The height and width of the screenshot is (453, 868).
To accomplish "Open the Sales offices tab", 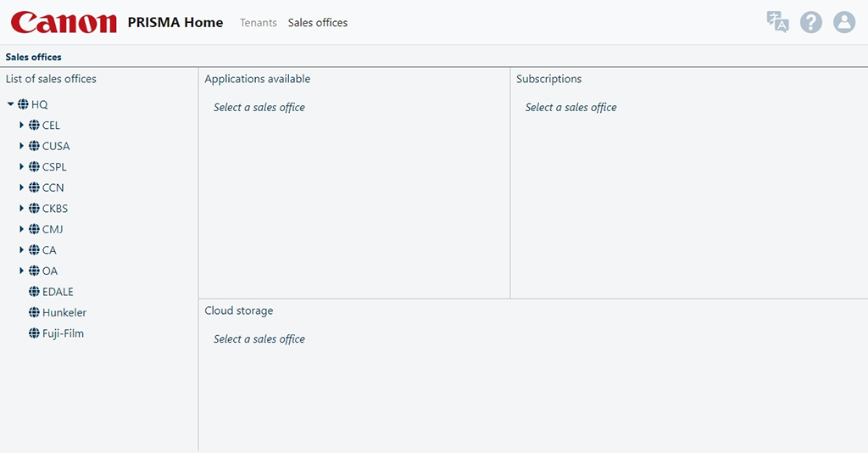I will pos(318,23).
